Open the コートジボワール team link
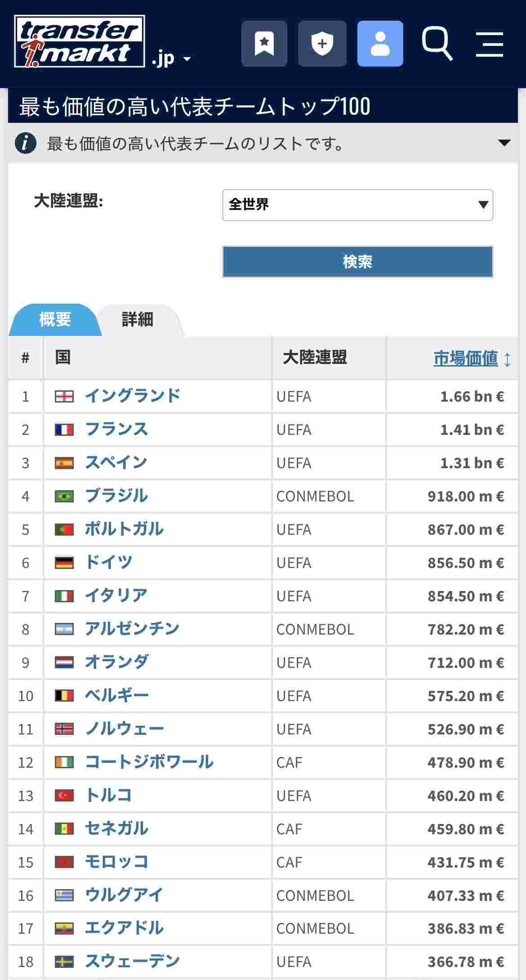526x980 pixels. click(x=149, y=762)
